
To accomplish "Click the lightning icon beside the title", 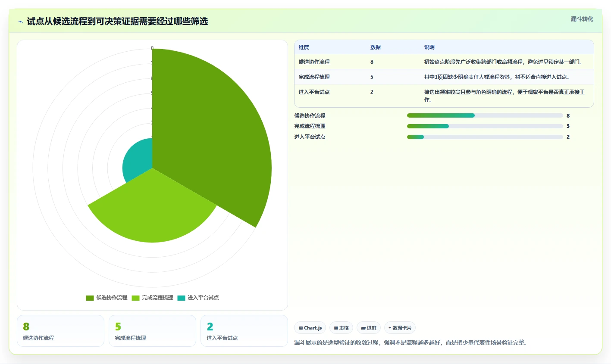I will click(20, 22).
